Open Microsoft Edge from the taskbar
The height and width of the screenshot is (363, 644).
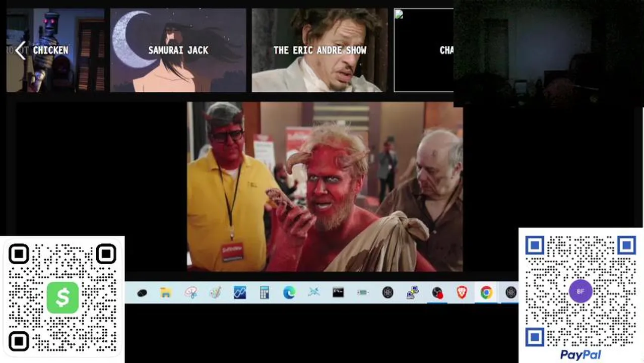(x=289, y=292)
